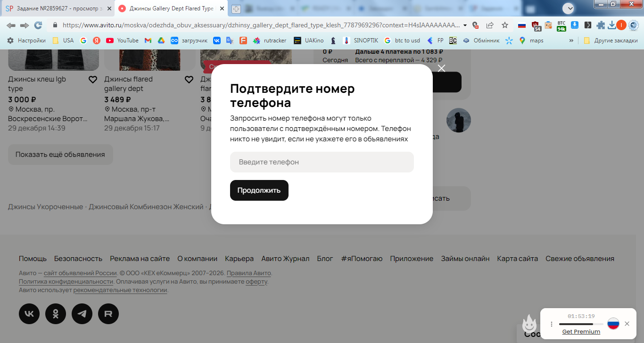Open the 'USA' bookmarks folder
The image size is (644, 343).
click(x=63, y=41)
